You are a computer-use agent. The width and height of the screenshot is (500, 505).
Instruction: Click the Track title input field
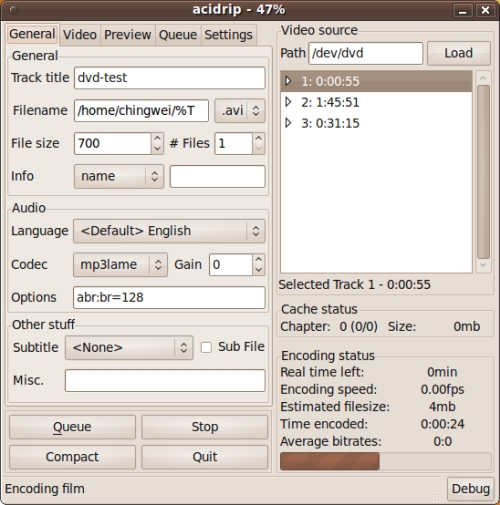170,78
